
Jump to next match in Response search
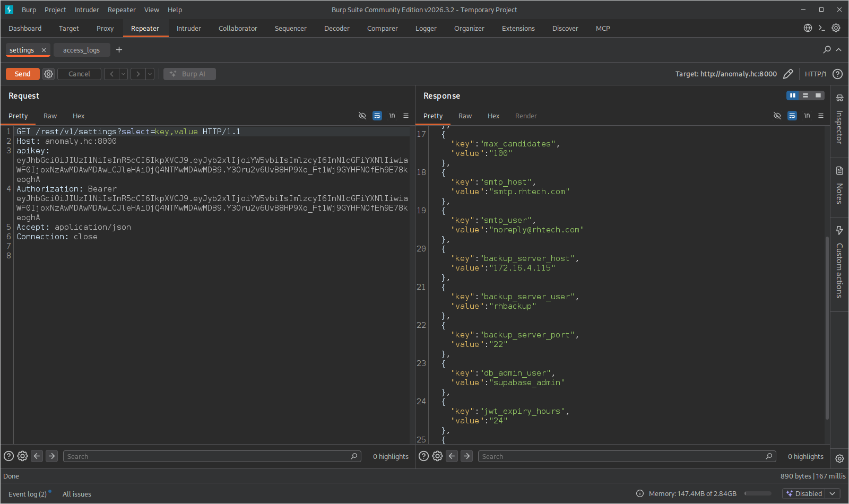click(466, 456)
